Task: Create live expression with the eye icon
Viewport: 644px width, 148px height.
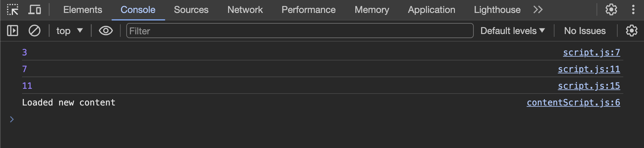Action: coord(106,31)
